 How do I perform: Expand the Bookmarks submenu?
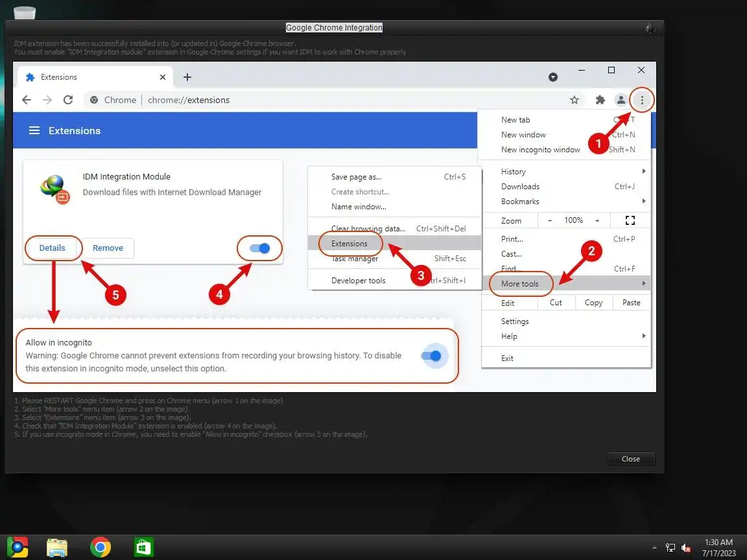click(x=567, y=202)
